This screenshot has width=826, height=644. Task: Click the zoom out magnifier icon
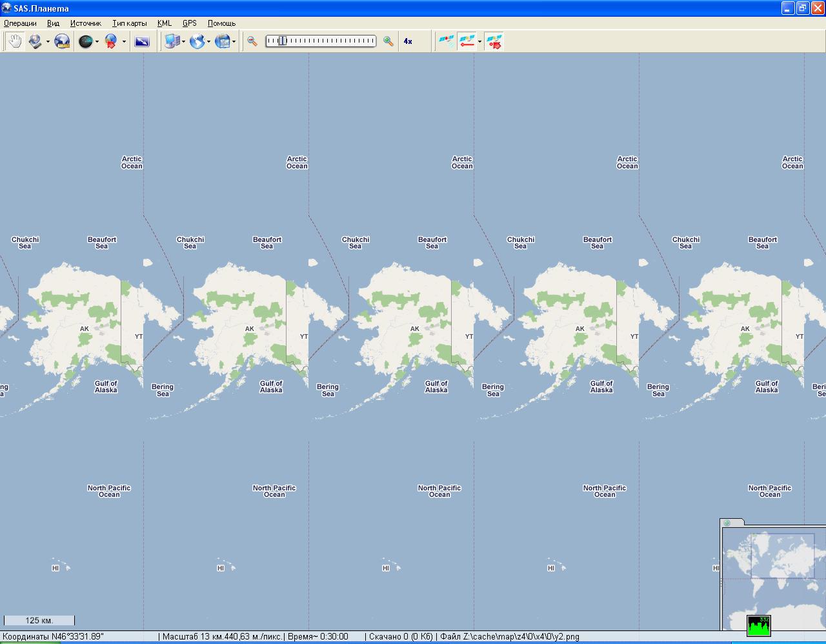pyautogui.click(x=252, y=41)
